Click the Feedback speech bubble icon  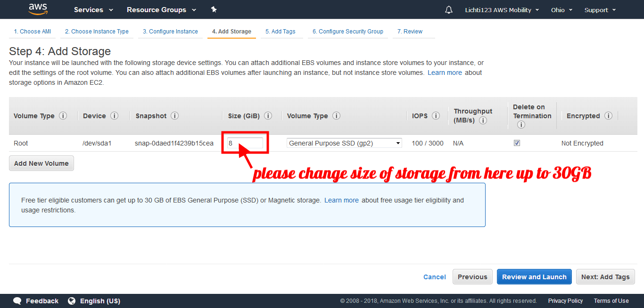pyautogui.click(x=17, y=301)
